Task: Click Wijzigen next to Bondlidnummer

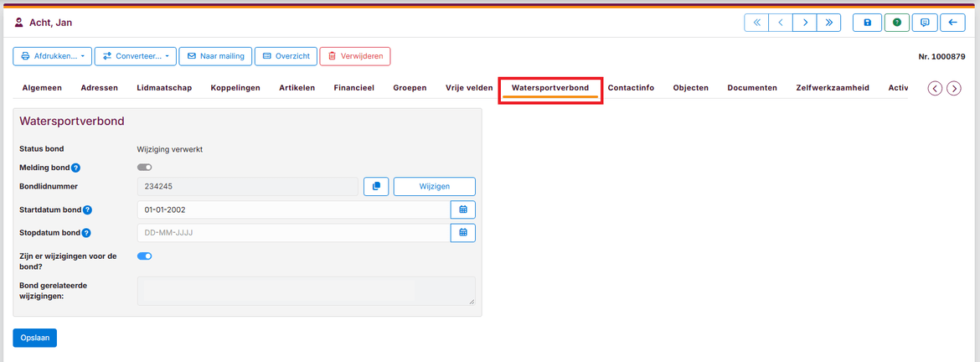Action: tap(435, 186)
